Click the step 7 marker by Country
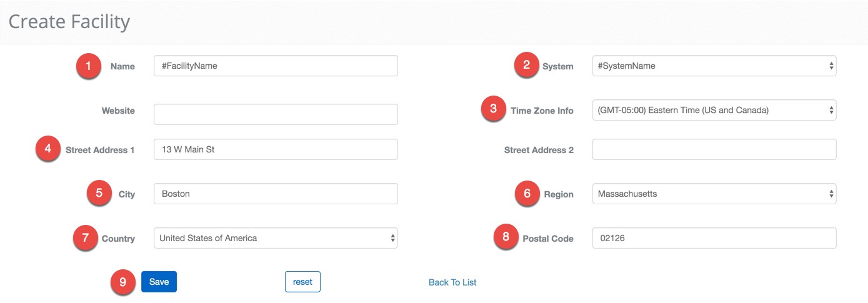 click(86, 237)
